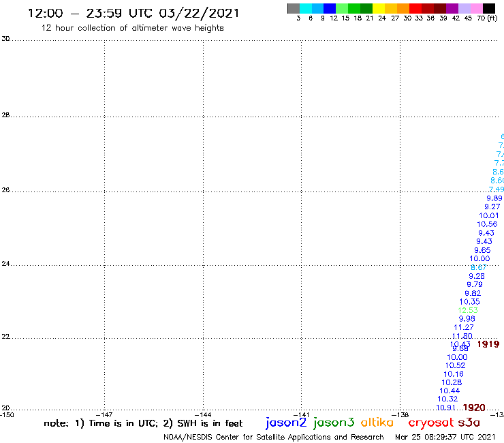Pick the bright red legend swatch
504x443 pixels.
[x=415, y=8]
